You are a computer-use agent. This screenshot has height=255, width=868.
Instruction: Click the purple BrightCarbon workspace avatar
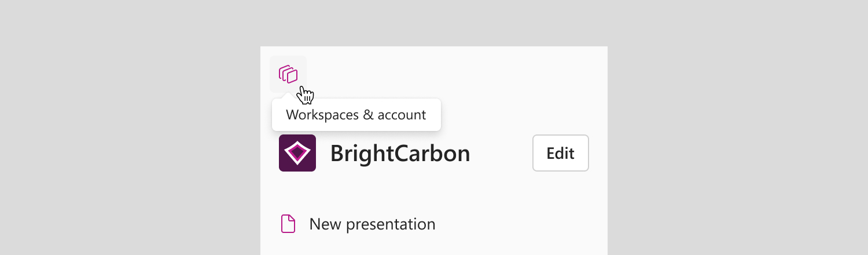click(297, 153)
